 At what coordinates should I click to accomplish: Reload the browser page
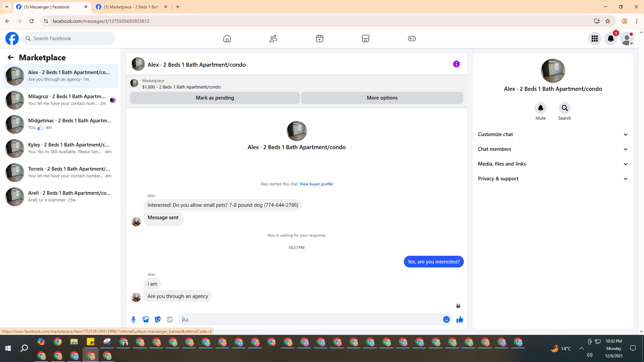point(32,21)
